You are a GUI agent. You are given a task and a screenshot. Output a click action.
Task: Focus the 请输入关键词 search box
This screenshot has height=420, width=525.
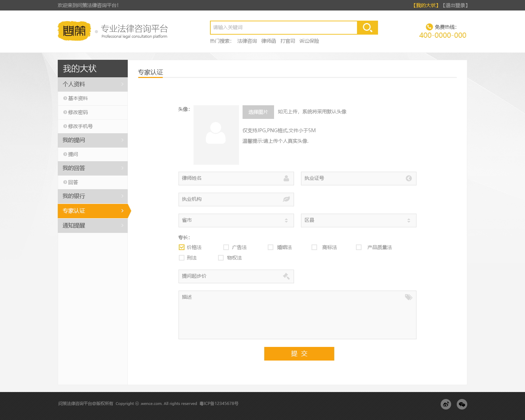coord(284,28)
